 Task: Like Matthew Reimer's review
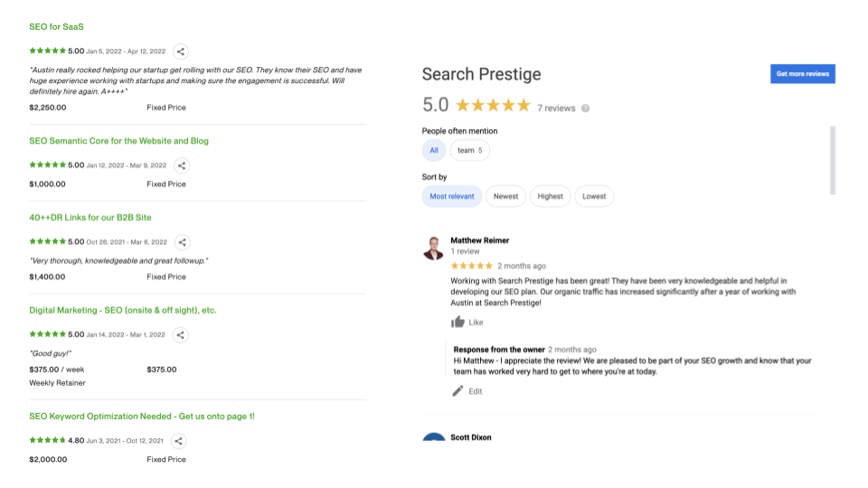tap(467, 323)
